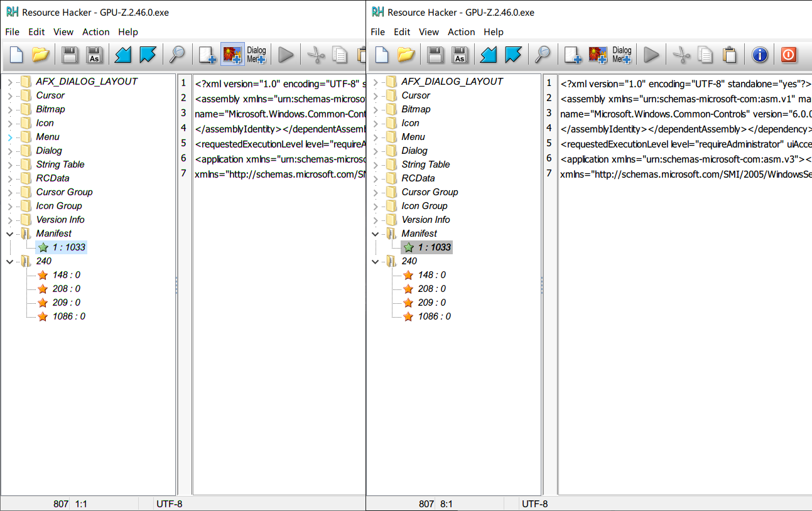Click 1:1 cursor position in left status bar
The image size is (812, 511).
coord(82,503)
